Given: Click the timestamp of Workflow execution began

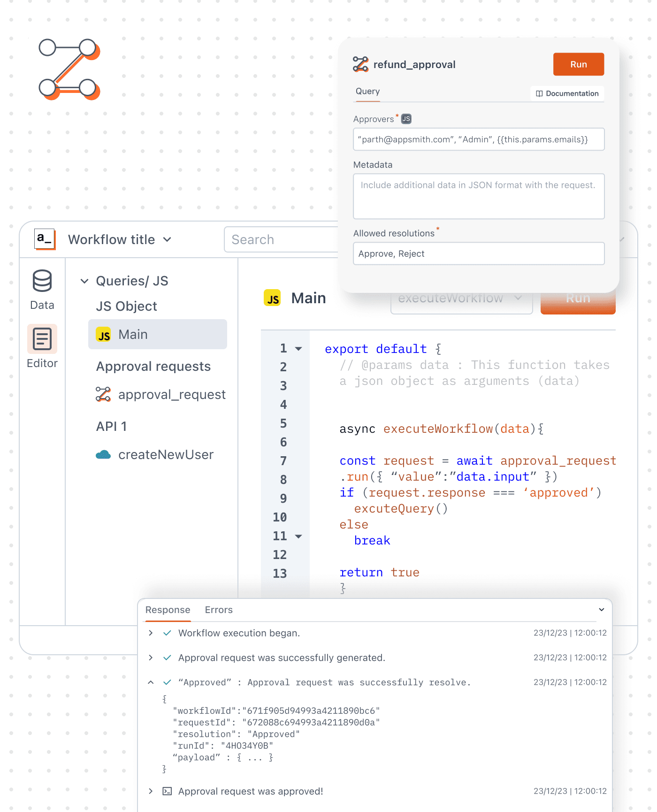Looking at the screenshot, I should click(x=570, y=633).
